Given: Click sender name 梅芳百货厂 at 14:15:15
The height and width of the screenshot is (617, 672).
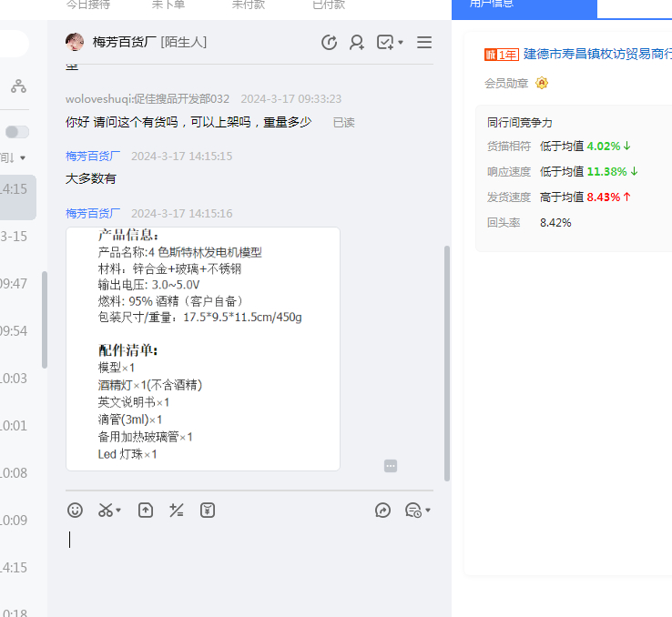Looking at the screenshot, I should click(93, 157).
